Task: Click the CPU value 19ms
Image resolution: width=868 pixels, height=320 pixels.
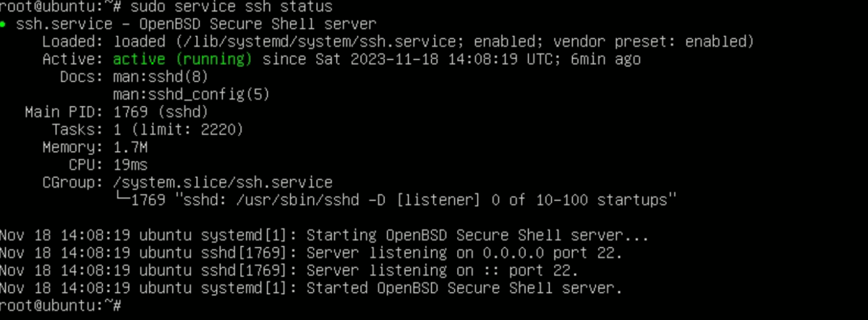Action: 131,165
